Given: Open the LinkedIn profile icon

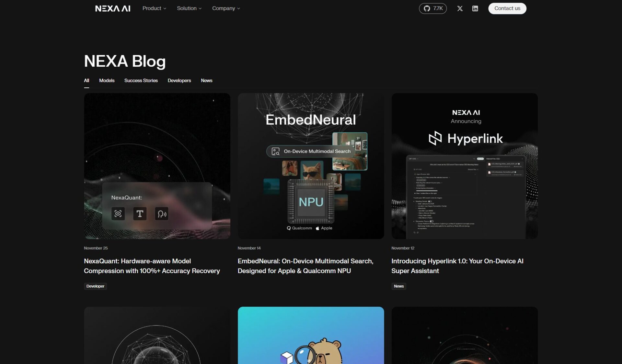Looking at the screenshot, I should (475, 8).
